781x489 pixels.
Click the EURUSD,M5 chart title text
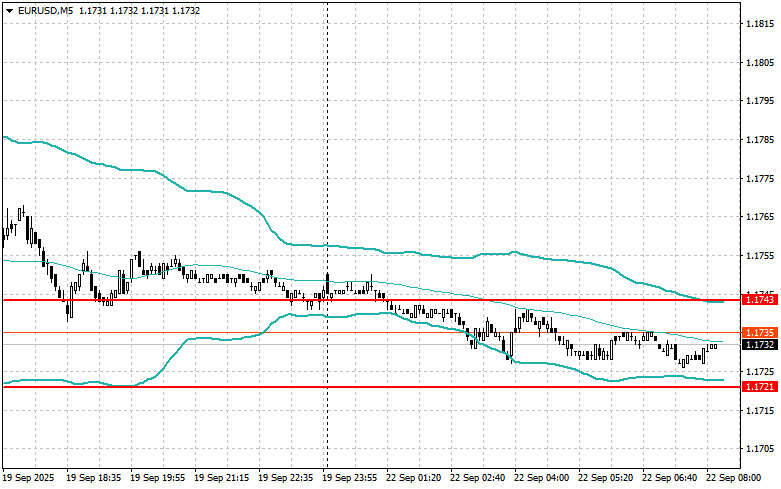pos(45,10)
